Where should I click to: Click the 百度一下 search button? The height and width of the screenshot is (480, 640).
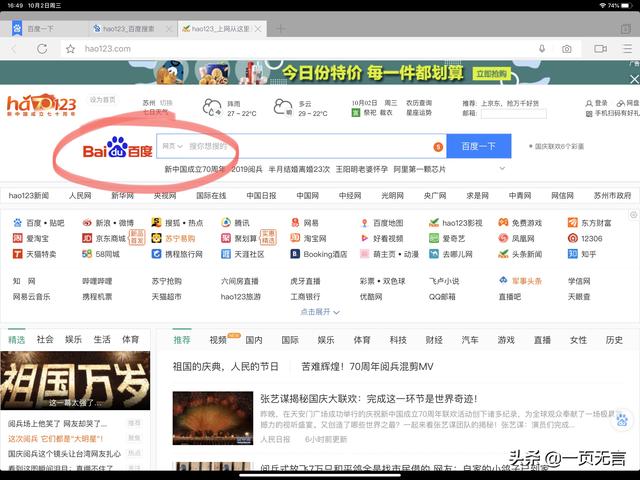click(x=479, y=146)
